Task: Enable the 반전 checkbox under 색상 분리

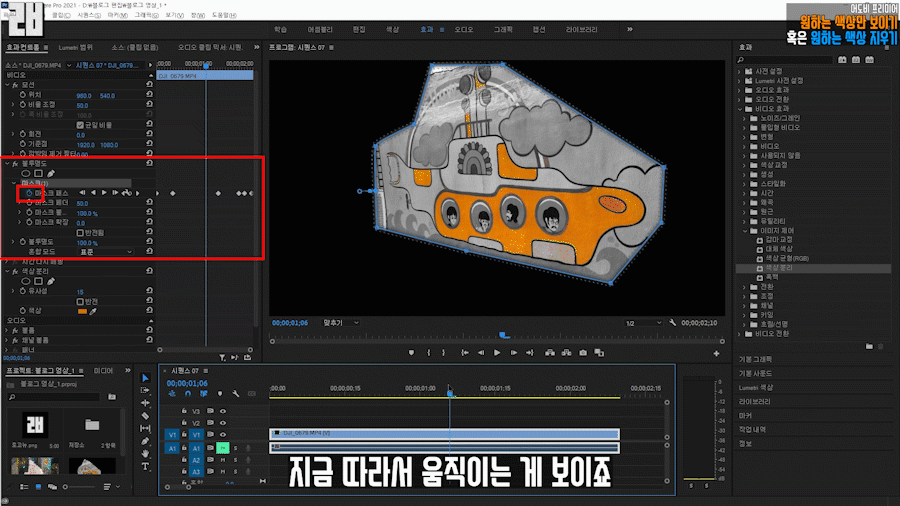Action: point(80,301)
